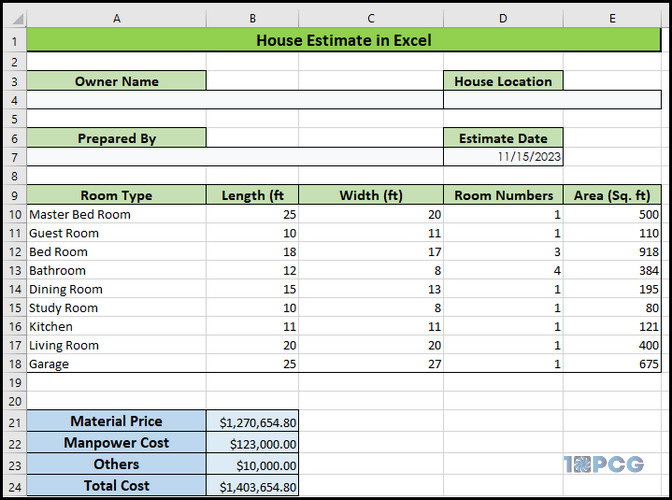Select the 'Others' label cell
The image size is (672, 500).
click(x=117, y=464)
